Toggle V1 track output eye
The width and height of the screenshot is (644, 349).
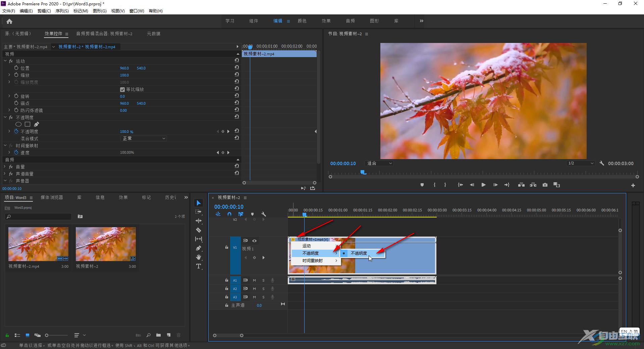tap(255, 241)
